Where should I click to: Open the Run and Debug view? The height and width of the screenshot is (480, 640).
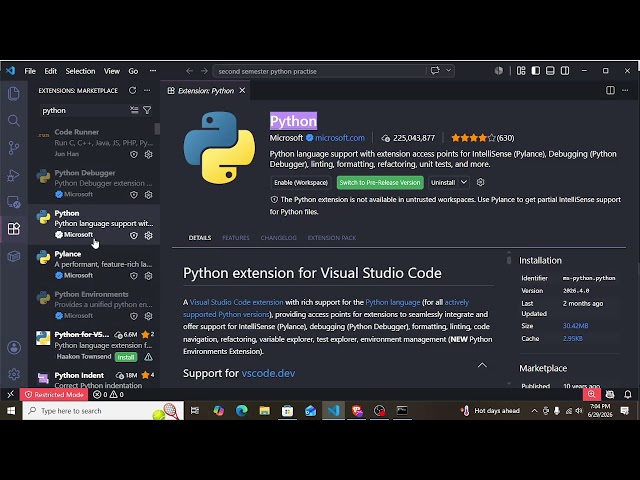13,175
